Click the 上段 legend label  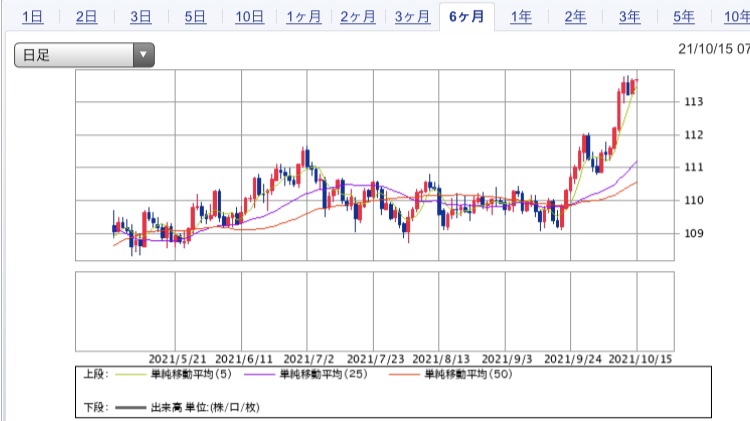pos(96,375)
